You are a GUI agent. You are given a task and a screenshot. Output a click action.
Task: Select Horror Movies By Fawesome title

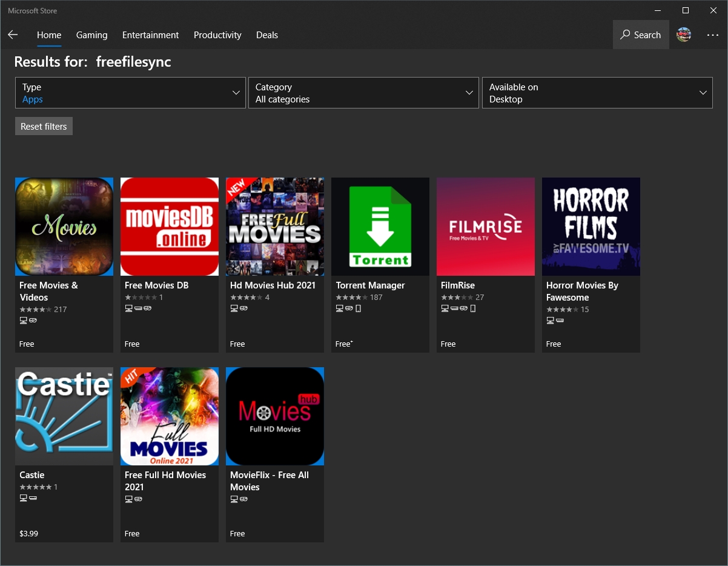tap(582, 291)
